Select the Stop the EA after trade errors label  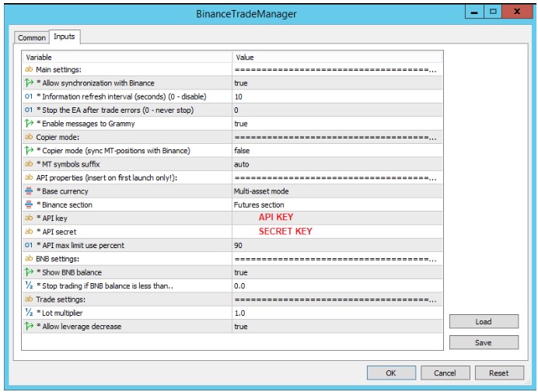[115, 110]
